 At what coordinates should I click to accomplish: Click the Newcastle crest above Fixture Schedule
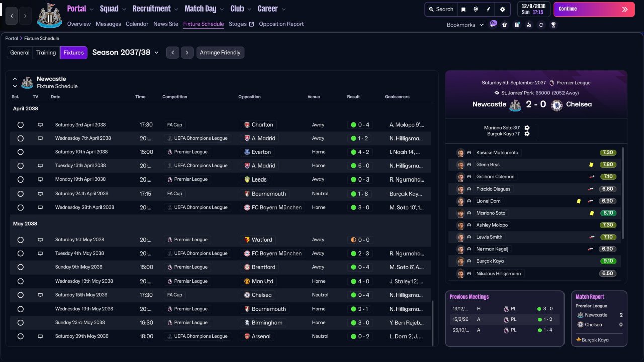(x=27, y=83)
